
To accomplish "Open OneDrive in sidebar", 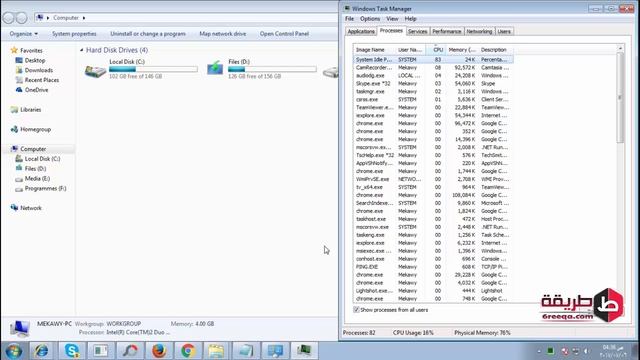I will click(32, 90).
